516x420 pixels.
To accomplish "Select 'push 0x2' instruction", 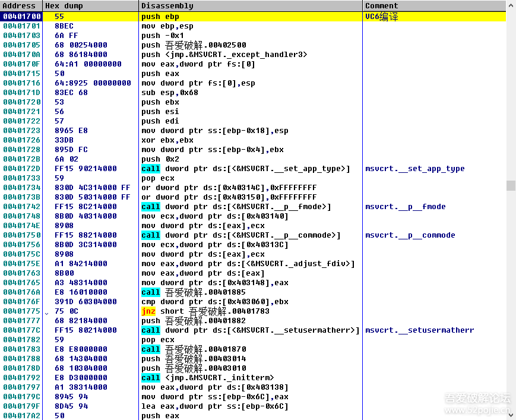I will point(160,159).
